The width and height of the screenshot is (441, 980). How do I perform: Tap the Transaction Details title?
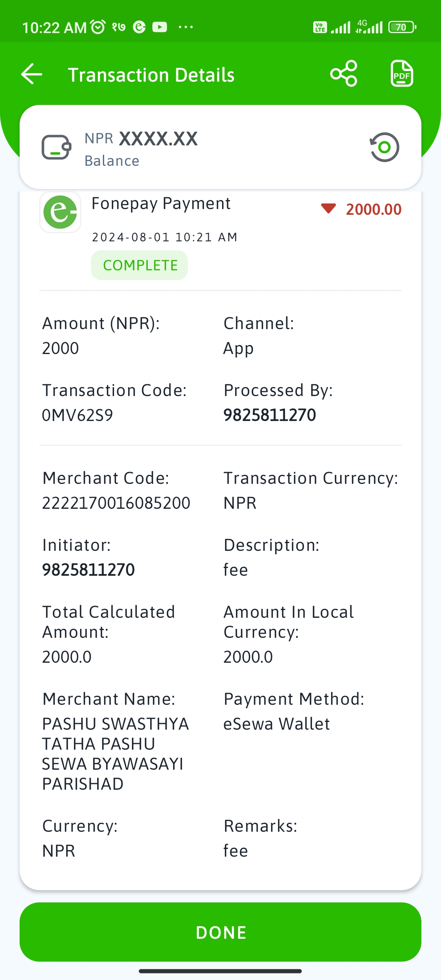pyautogui.click(x=151, y=75)
